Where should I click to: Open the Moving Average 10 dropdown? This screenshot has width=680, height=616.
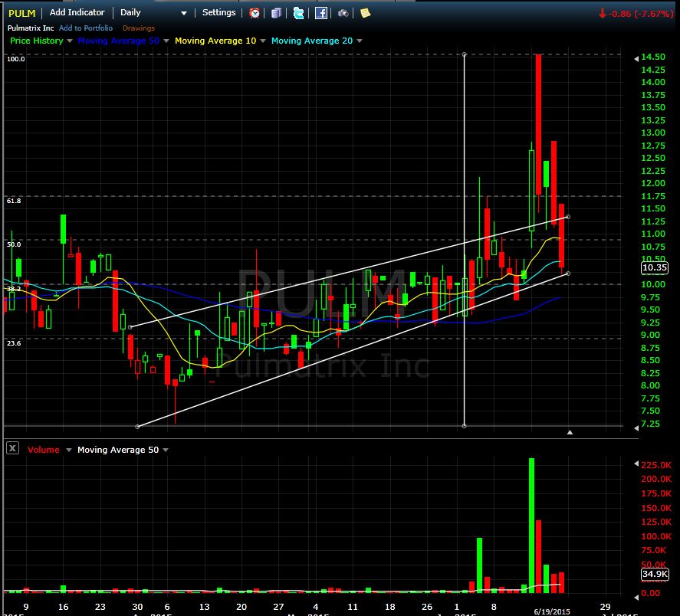coord(262,41)
